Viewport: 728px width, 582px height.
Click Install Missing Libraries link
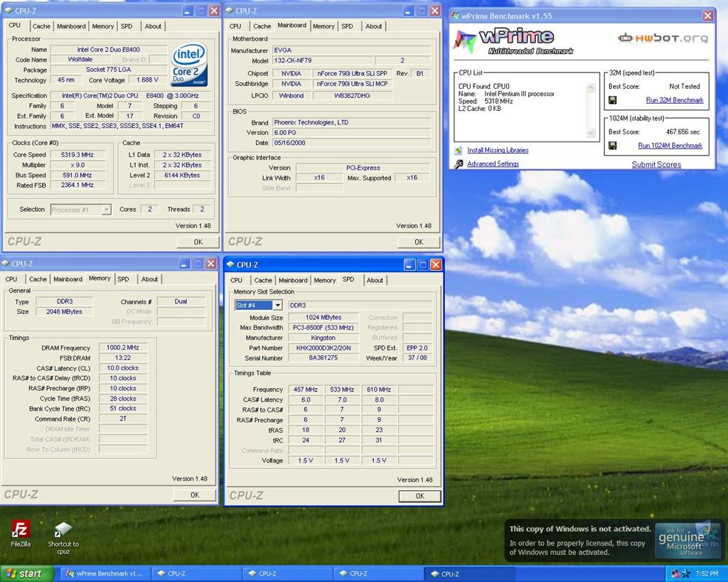click(498, 151)
